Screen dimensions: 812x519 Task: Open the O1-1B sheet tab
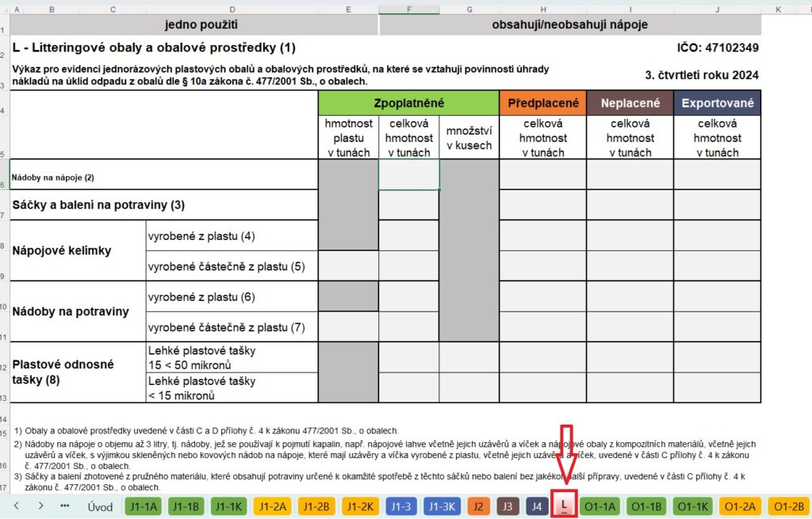click(645, 506)
